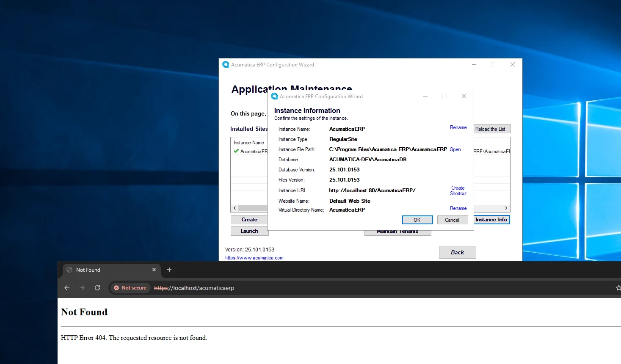
Task: Click the Instance URL value http://localhost:80/AcumaticaERP/
Action: pyautogui.click(x=373, y=190)
